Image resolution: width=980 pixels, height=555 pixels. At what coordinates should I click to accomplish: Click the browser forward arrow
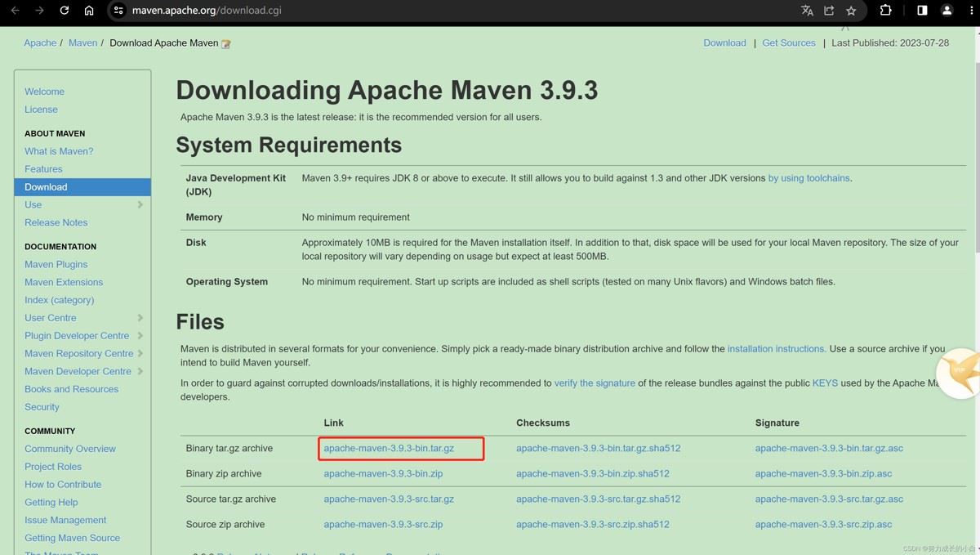40,11
